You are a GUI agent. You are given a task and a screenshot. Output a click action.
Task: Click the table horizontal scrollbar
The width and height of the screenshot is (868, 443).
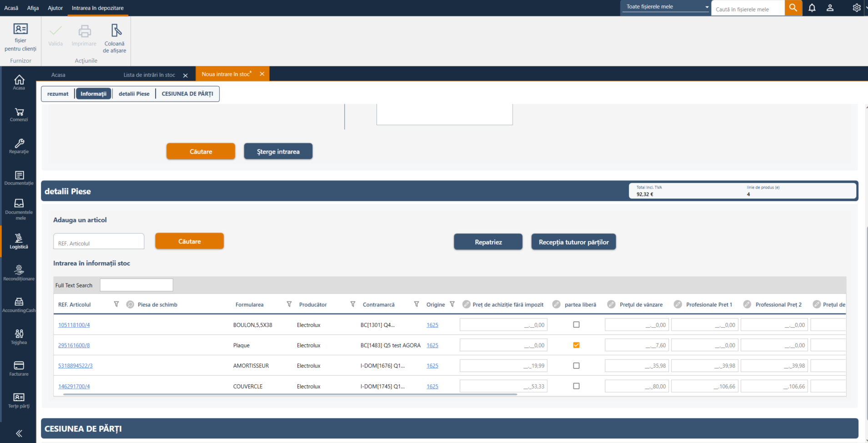coord(290,394)
